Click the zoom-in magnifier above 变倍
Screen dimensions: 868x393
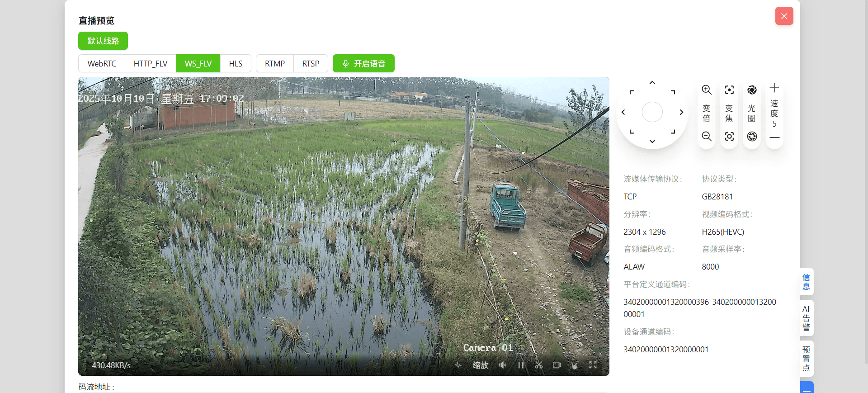click(x=706, y=90)
